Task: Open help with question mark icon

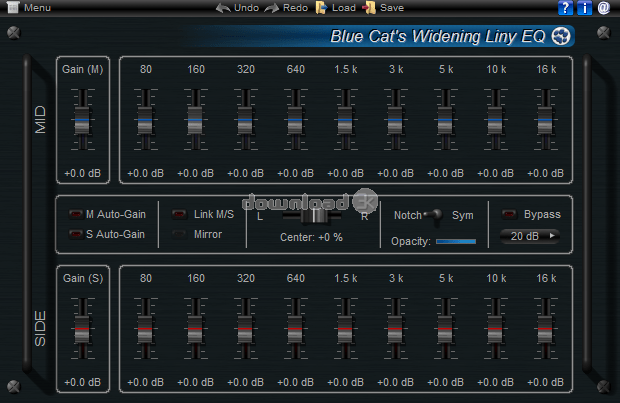Action: click(565, 8)
